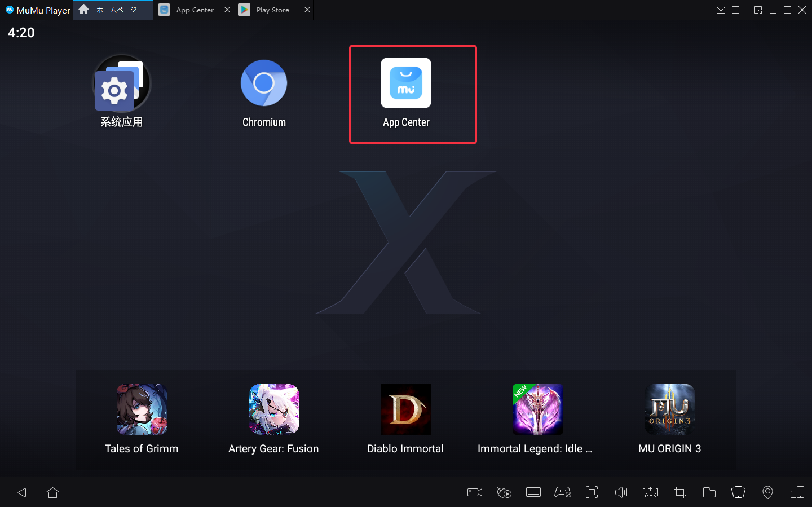Open keyboard mapping settings

pos(533,492)
